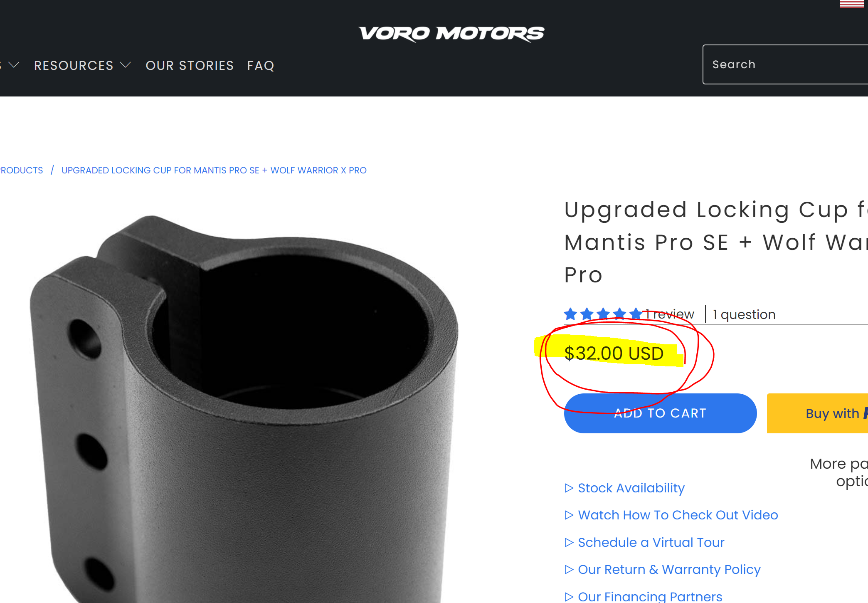Click the US flag country icon

click(x=852, y=4)
